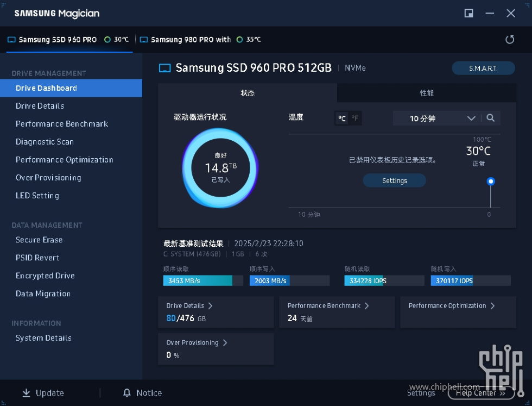This screenshot has width=532, height=406.
Task: Open the Help Center link
Action: point(481,393)
